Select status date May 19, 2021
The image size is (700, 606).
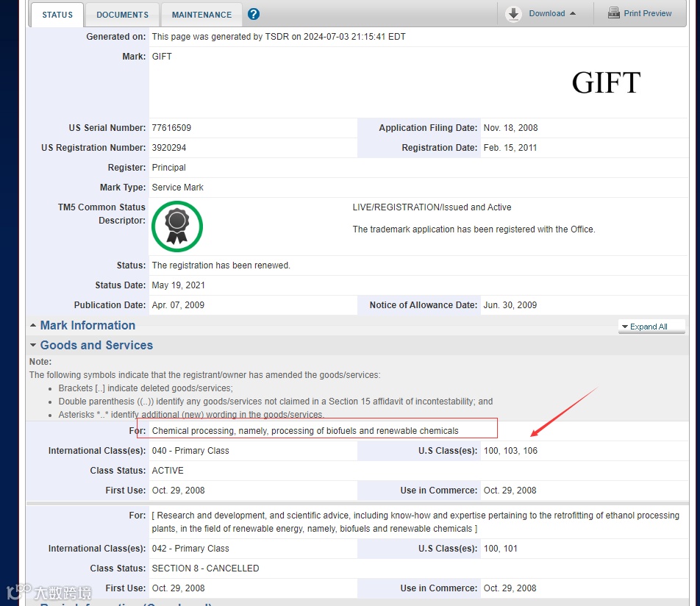[x=178, y=285]
